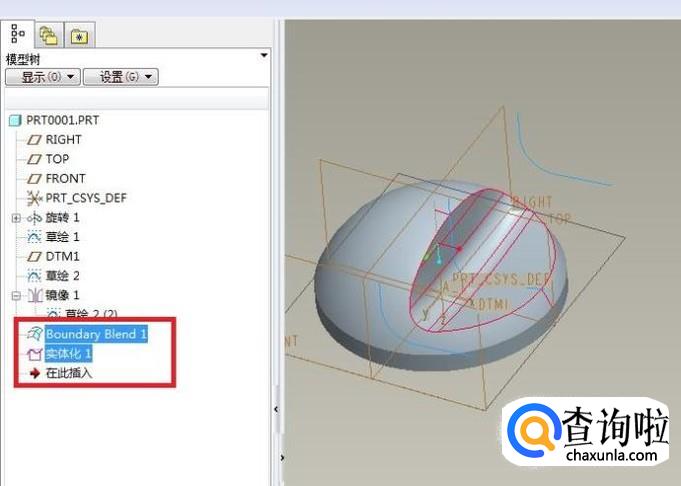This screenshot has height=486, width=681.
Task: Select the 实体化 1 feature
Action: tap(68, 354)
